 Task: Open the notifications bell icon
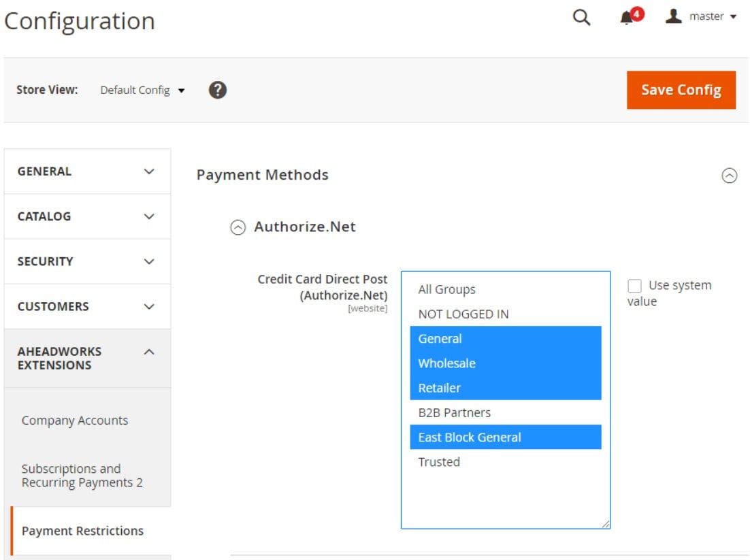(627, 18)
